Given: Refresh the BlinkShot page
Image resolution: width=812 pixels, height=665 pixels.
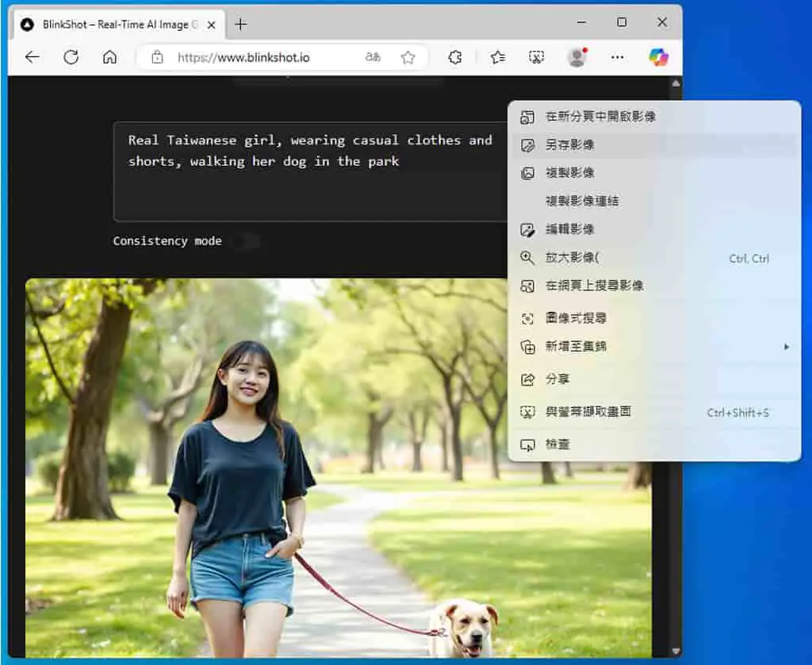Looking at the screenshot, I should tap(71, 57).
